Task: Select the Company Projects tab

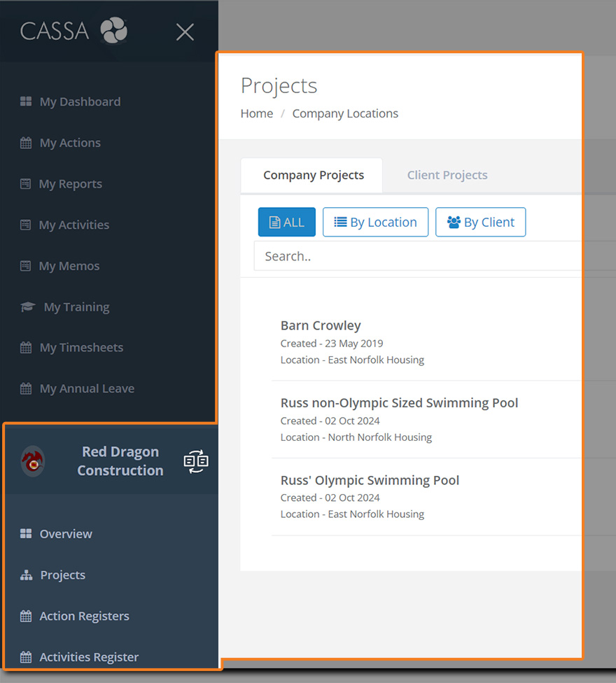Action: tap(313, 175)
